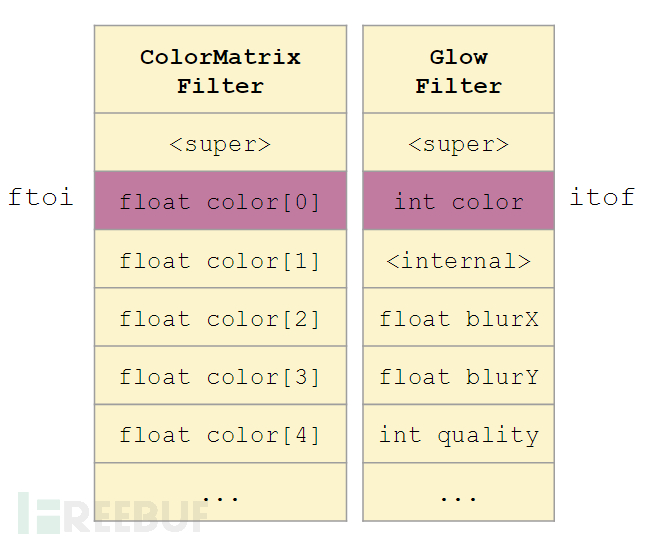Select the float blurX field
Screen dimensions: 648x541
[458, 317]
